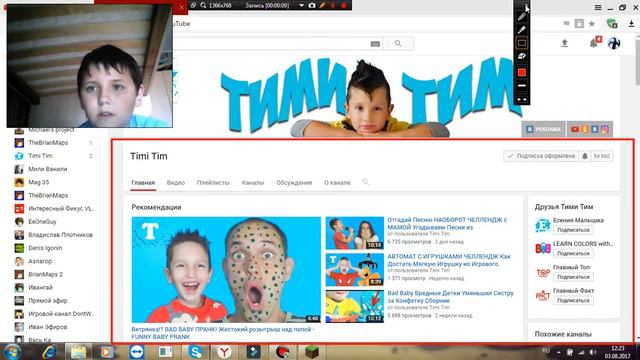Stop the screen recording
The height and width of the screenshot is (360, 640).
(x=344, y=5)
